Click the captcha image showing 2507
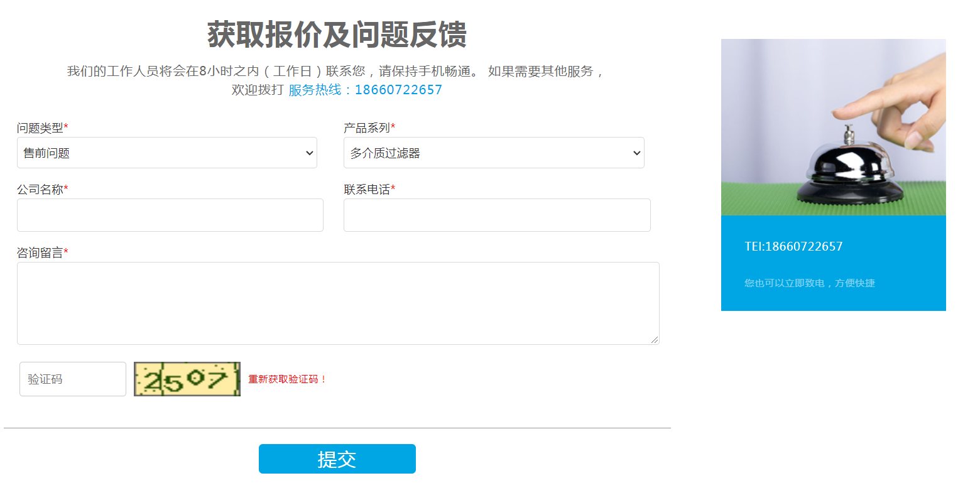Screen dimensions: 980x483 [x=187, y=379]
